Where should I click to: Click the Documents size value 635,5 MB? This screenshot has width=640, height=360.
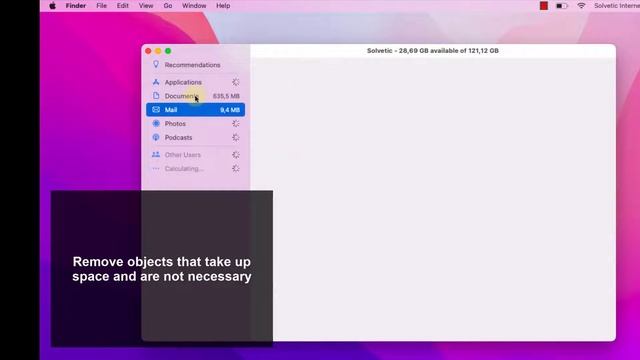click(226, 96)
